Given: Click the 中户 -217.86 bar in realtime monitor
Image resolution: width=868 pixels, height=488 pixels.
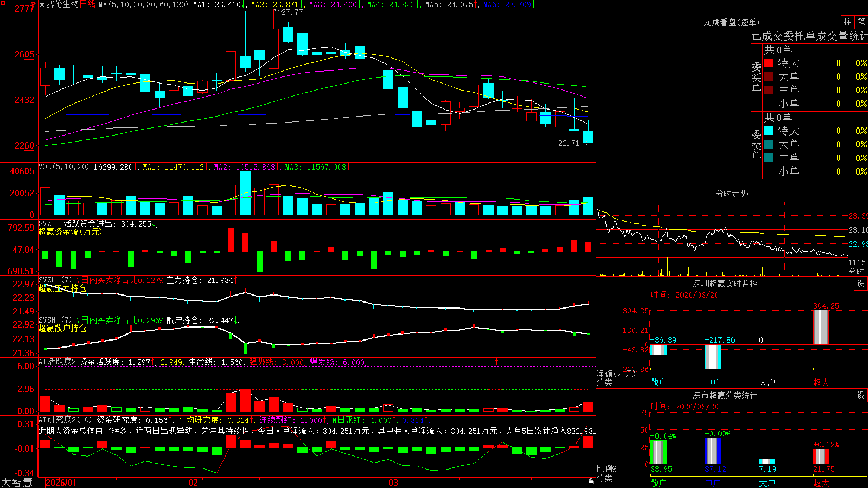Looking at the screenshot, I should (713, 357).
